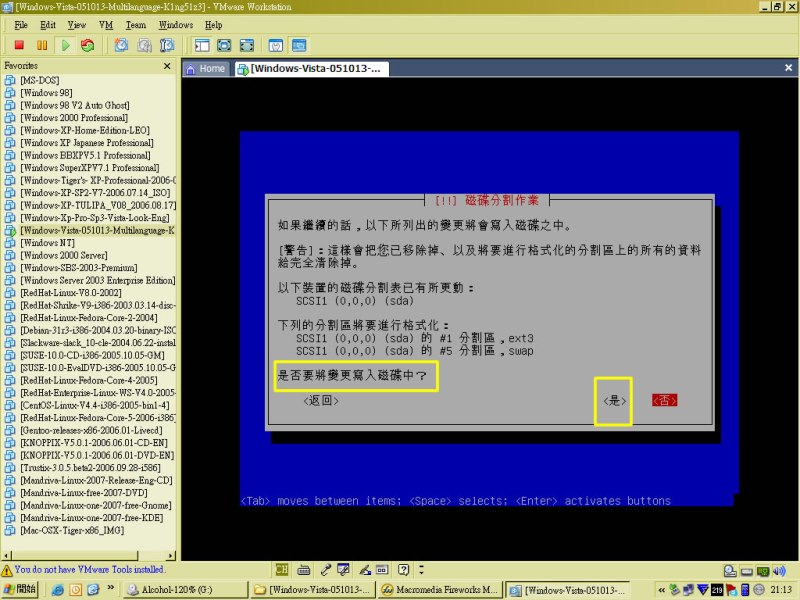The width and height of the screenshot is (800, 600).
Task: Open Alcohol-120% taskbar button
Action: tap(186, 590)
